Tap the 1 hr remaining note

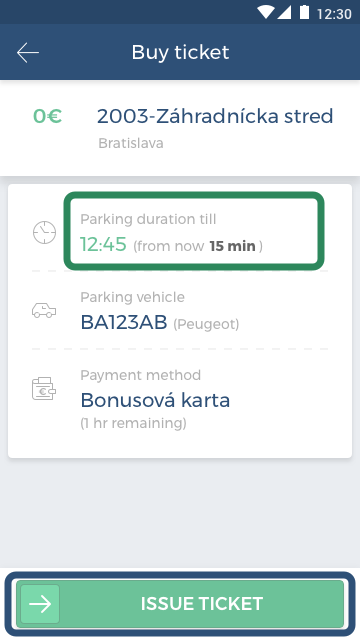tap(133, 423)
